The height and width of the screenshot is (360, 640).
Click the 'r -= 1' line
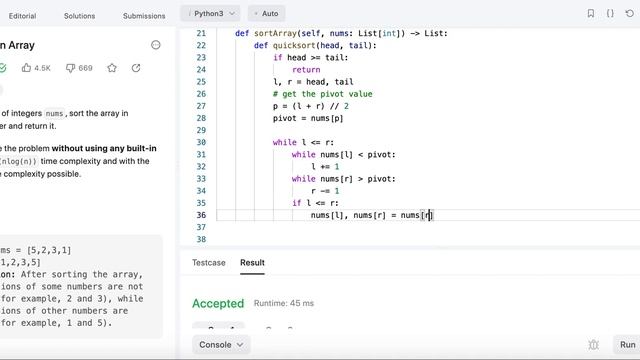coord(325,191)
